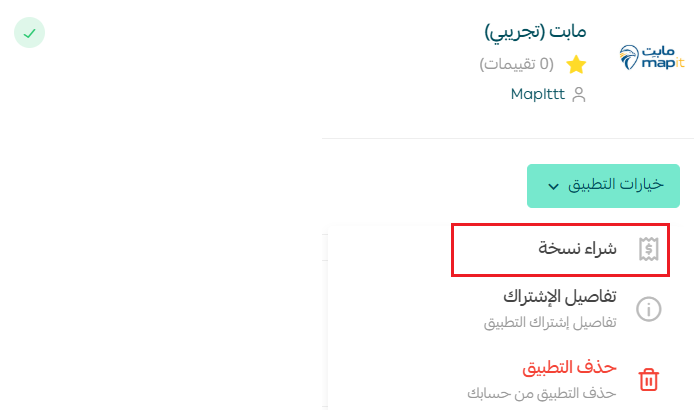Select the شراء نسخة menu entry
Screen dimensions: 694x410
[560, 250]
